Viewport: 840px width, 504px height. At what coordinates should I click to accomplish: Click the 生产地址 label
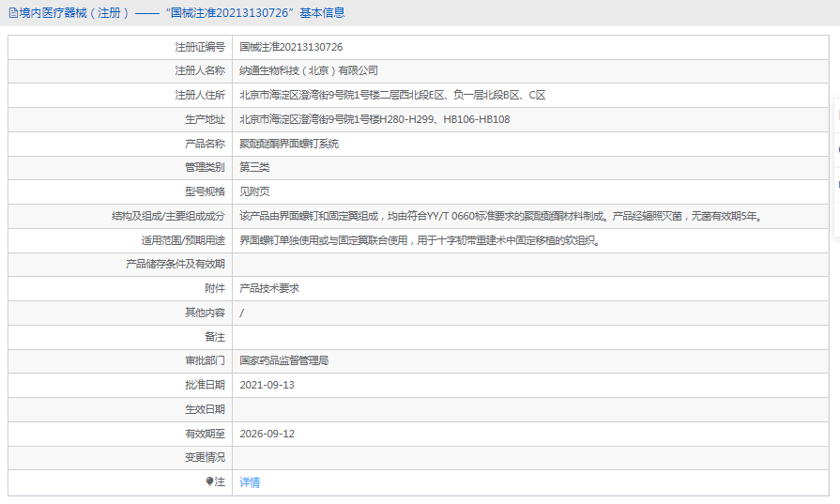(206, 119)
